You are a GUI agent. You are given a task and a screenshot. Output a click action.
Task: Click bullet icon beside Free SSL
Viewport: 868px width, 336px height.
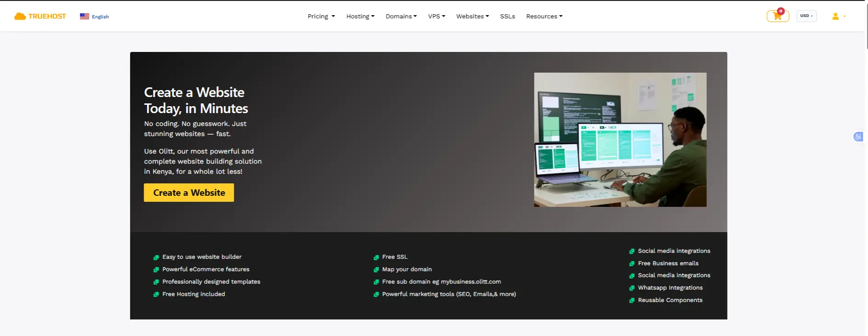pyautogui.click(x=376, y=257)
